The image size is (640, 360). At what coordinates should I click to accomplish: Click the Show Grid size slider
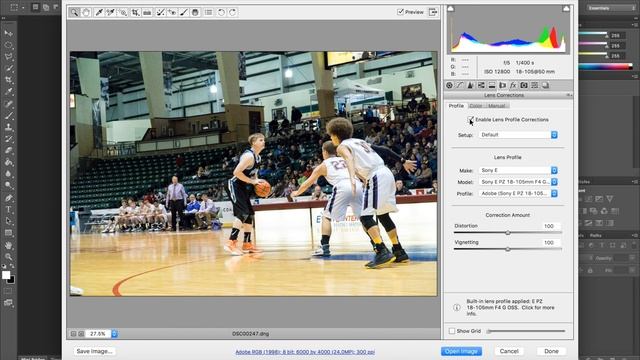(526, 331)
